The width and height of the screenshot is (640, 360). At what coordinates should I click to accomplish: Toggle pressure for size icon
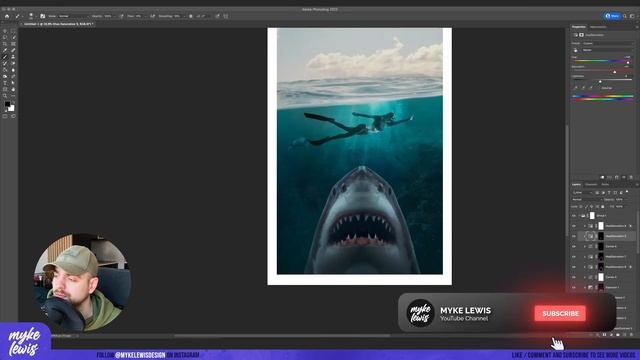tap(217, 16)
